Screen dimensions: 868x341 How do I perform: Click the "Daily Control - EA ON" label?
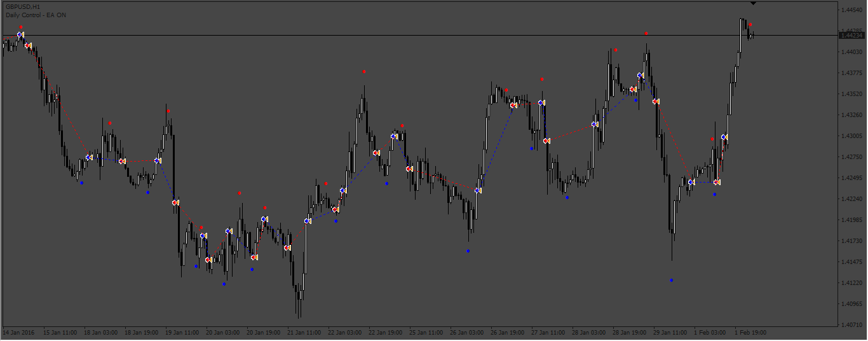click(x=36, y=15)
